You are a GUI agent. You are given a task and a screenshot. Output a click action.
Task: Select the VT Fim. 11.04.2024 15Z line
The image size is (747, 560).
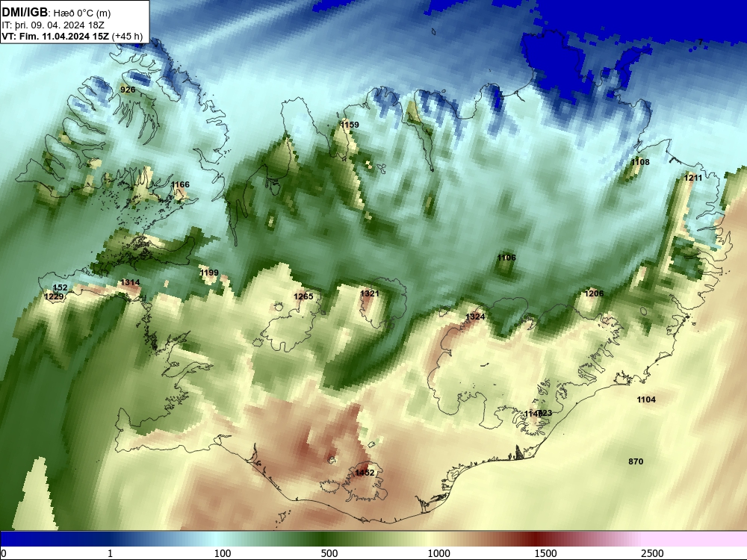(x=72, y=36)
